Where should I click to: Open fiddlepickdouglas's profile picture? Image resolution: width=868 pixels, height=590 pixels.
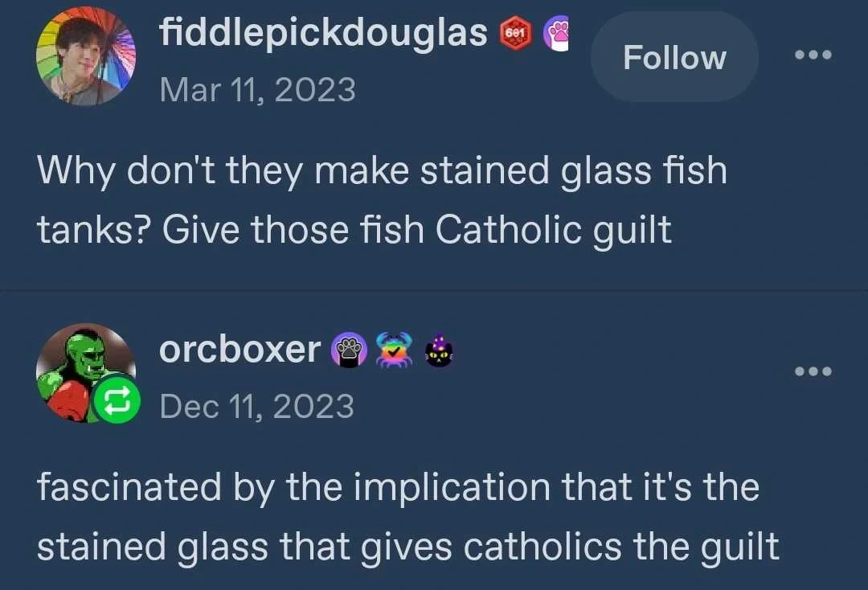86,56
